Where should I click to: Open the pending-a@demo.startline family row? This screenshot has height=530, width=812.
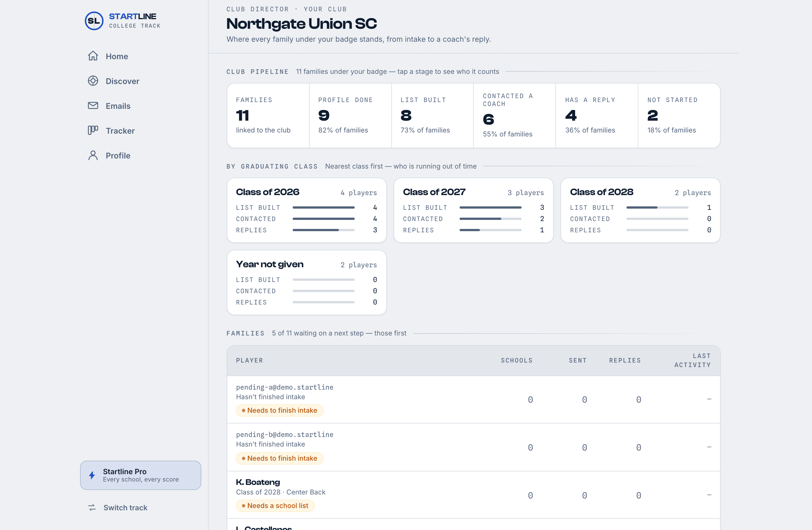click(474, 399)
